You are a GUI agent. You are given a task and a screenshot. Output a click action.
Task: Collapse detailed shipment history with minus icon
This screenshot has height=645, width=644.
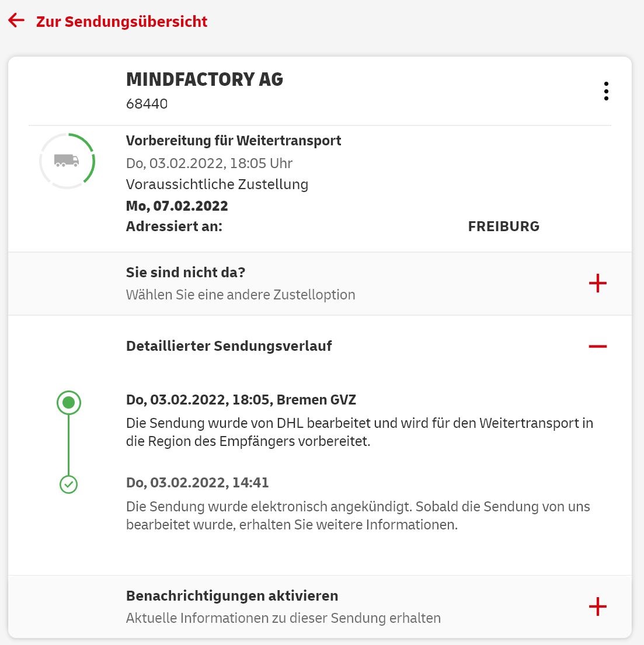tap(597, 346)
